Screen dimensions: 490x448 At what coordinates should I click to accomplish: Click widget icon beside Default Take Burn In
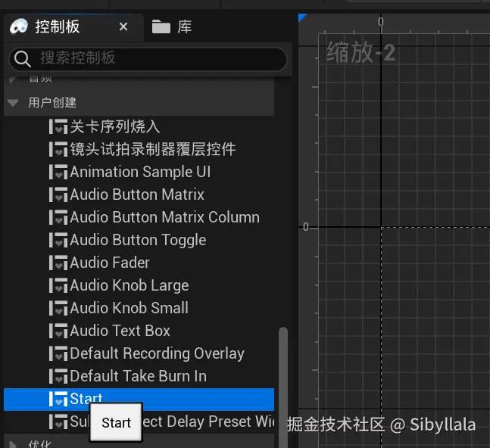[58, 377]
